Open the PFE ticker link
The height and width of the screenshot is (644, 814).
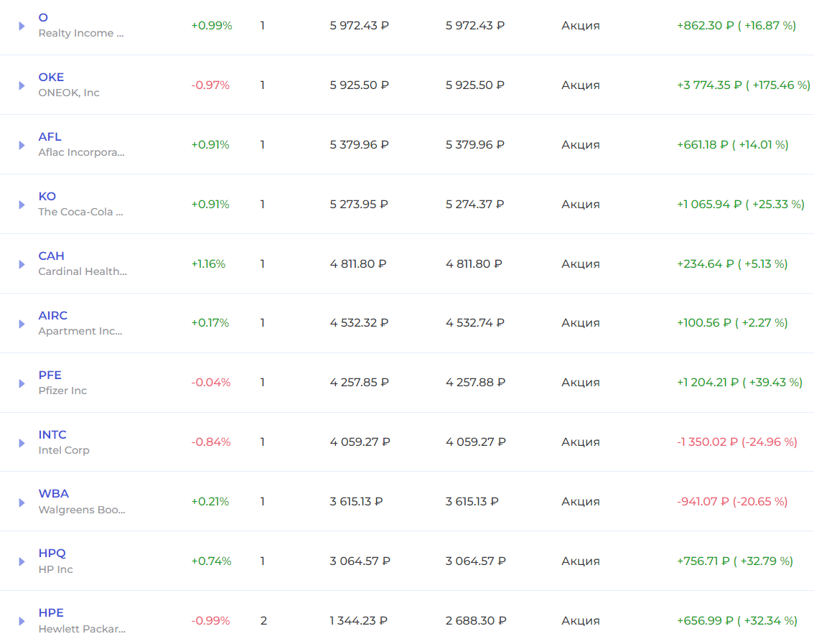(x=50, y=375)
